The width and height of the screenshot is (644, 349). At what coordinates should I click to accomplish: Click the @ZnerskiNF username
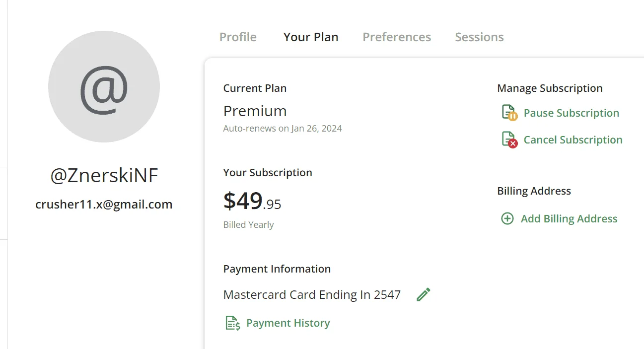coord(104,176)
